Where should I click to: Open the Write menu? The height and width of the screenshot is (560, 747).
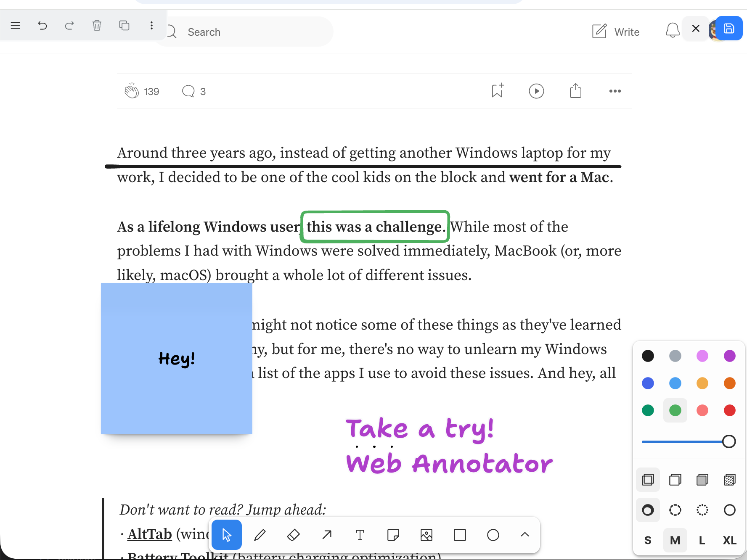[615, 32]
